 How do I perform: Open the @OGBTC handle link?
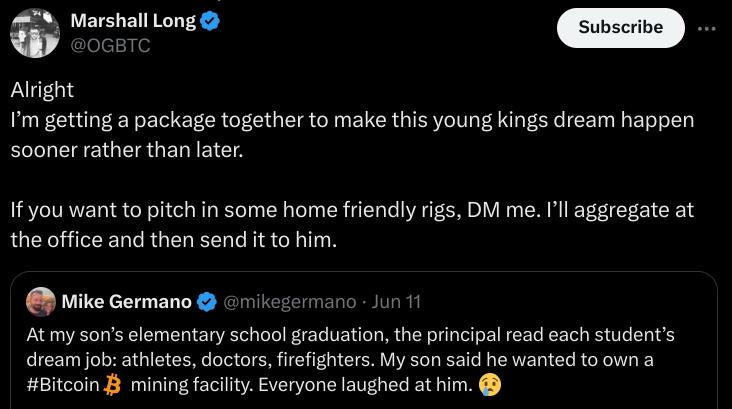coord(110,45)
